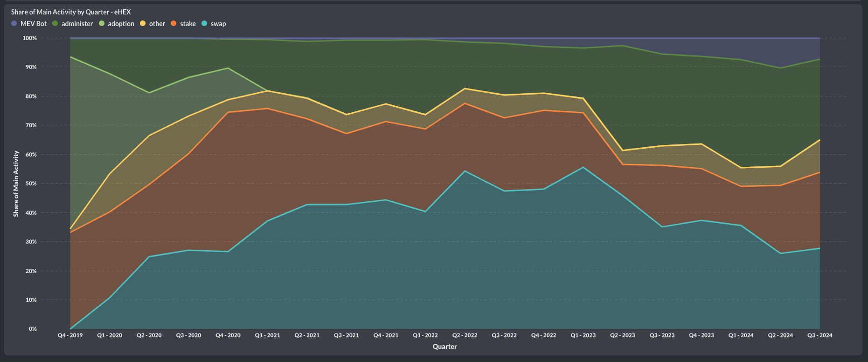
Task: Click the 30% y-axis tick label
Action: (31, 242)
